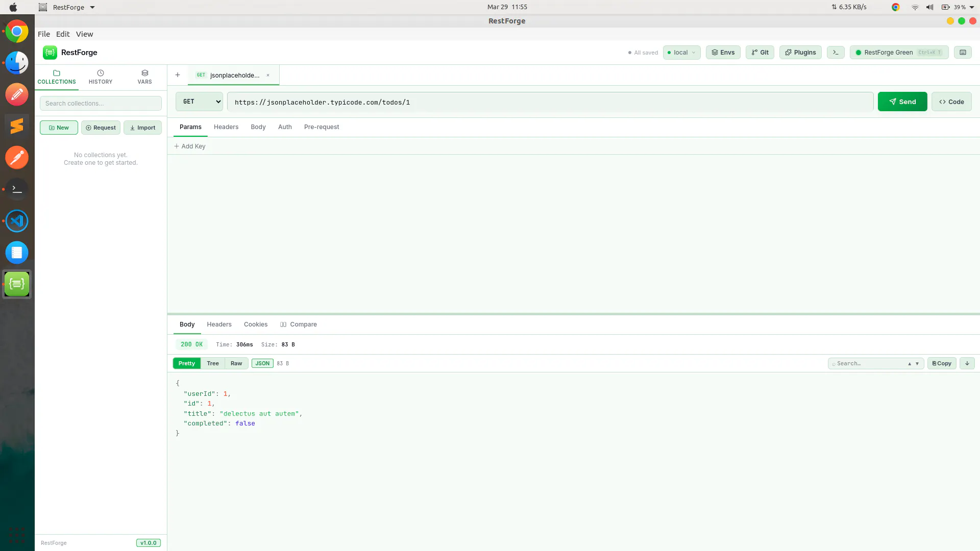Show the applications grid in the dock
The height and width of the screenshot is (551, 980).
point(17,535)
